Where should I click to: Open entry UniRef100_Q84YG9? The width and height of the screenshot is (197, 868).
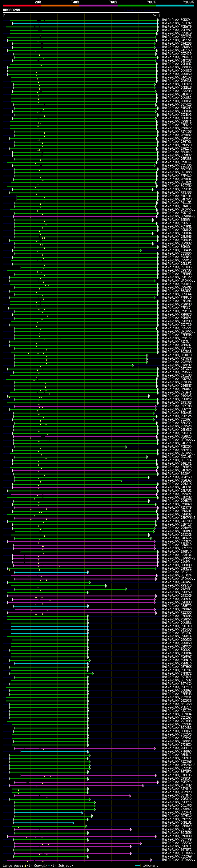point(177,477)
